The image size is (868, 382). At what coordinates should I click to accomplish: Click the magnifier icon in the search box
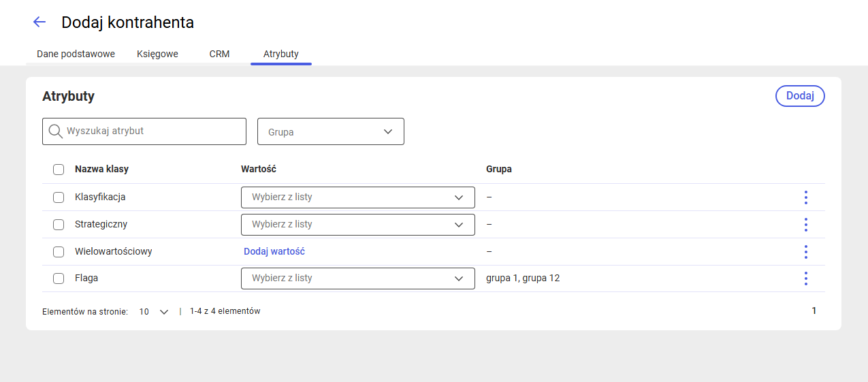tap(56, 131)
